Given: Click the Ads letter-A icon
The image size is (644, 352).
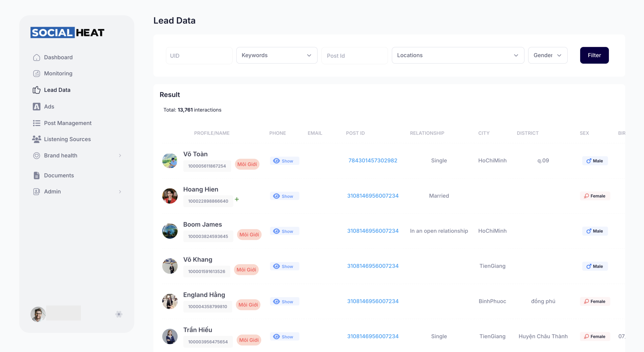Looking at the screenshot, I should [x=36, y=107].
